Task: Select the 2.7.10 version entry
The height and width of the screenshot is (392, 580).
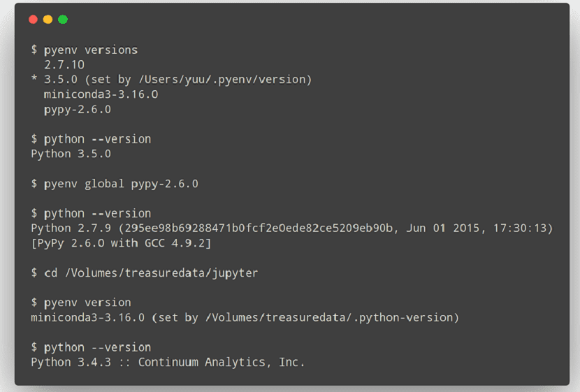Action: 64,64
